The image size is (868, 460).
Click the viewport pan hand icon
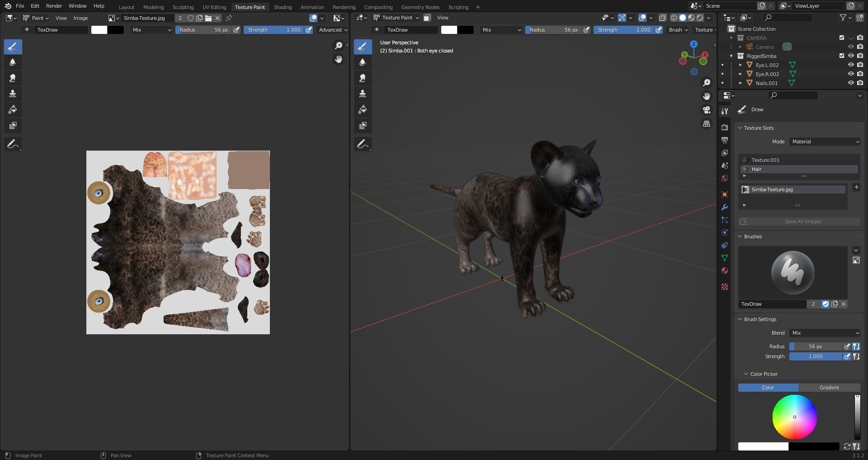click(707, 96)
